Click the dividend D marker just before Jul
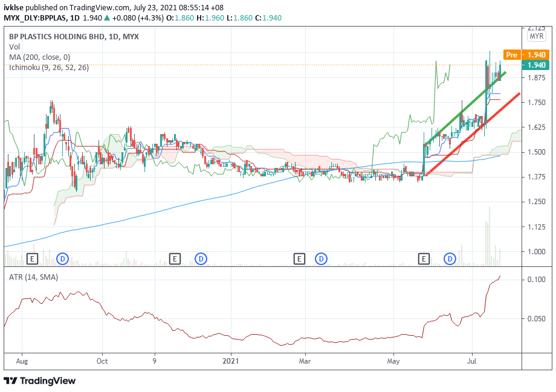The height and width of the screenshot is (392, 556). [x=450, y=259]
